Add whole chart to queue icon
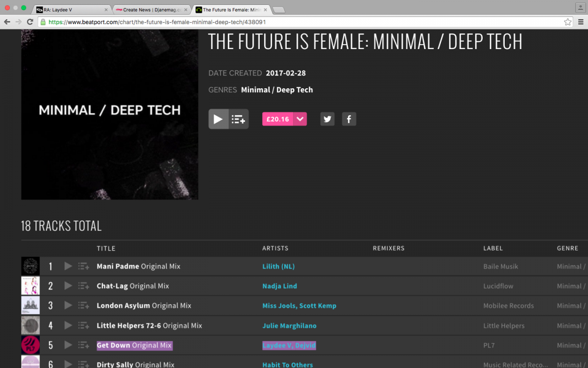Screen dimensions: 588x368 [x=239, y=119]
